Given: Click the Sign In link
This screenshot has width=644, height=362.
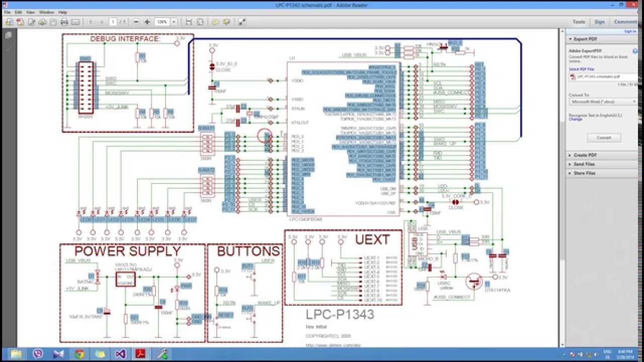Looking at the screenshot, I should click(x=630, y=31).
